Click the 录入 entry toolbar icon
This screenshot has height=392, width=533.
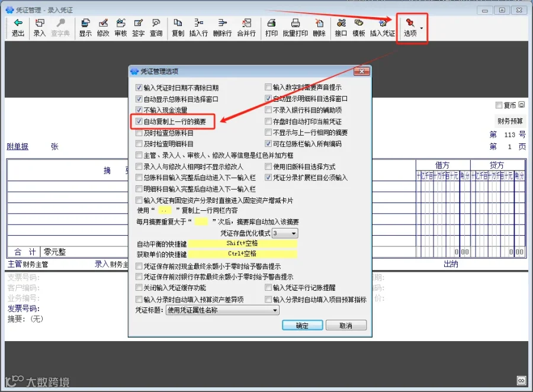tap(40, 28)
